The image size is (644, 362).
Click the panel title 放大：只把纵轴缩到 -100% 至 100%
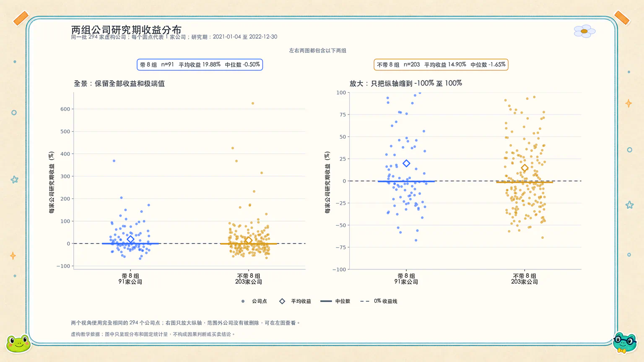pos(406,83)
